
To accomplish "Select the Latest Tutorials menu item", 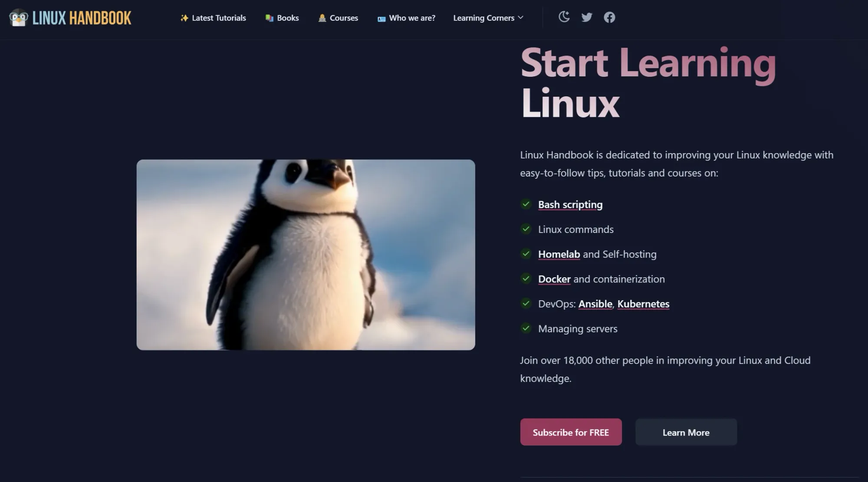I will coord(213,17).
